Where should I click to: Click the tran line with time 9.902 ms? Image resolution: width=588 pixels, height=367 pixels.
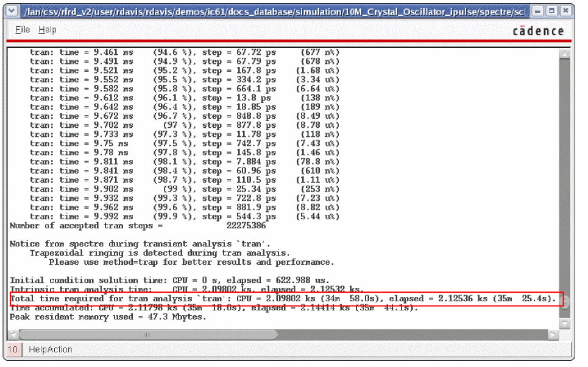point(185,189)
